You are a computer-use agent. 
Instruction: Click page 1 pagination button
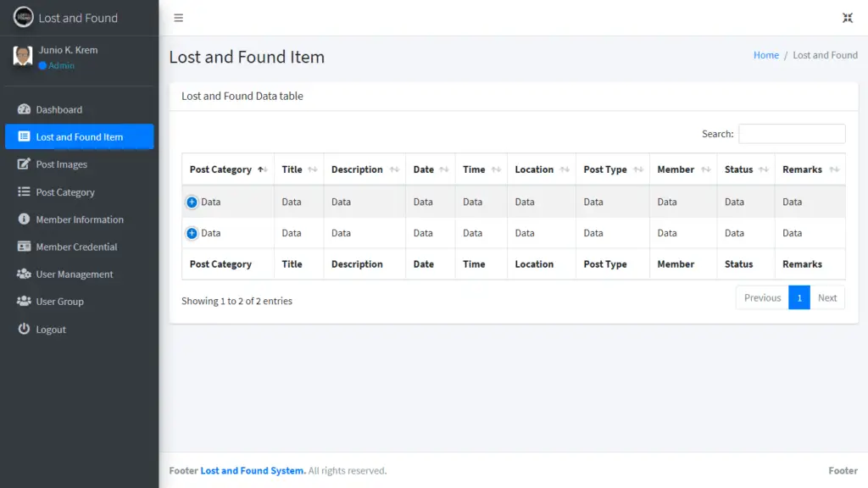point(798,297)
